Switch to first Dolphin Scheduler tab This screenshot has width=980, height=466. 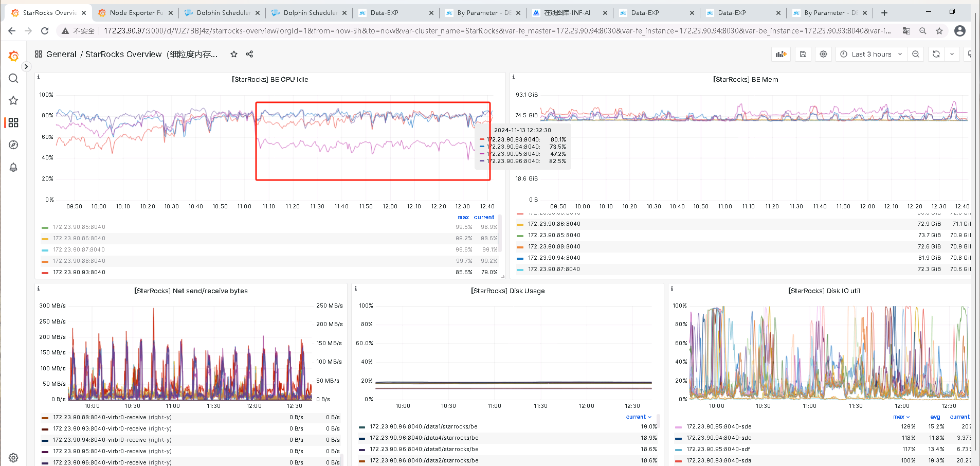point(223,13)
